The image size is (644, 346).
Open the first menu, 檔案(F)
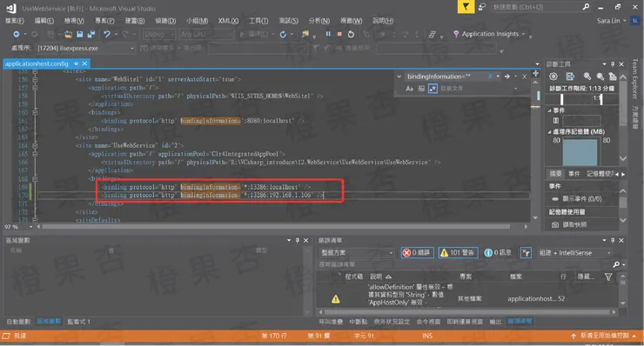pos(15,21)
